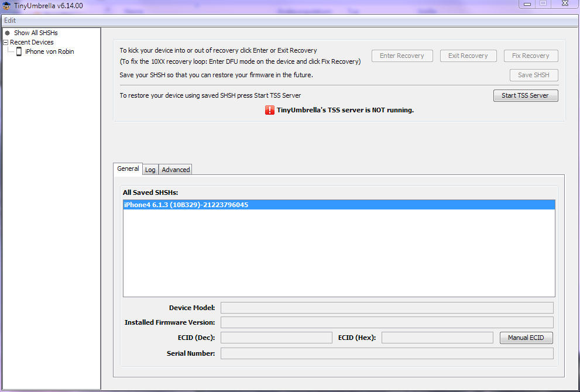580x392 pixels.
Task: Click the Serial Number field
Action: pos(387,353)
